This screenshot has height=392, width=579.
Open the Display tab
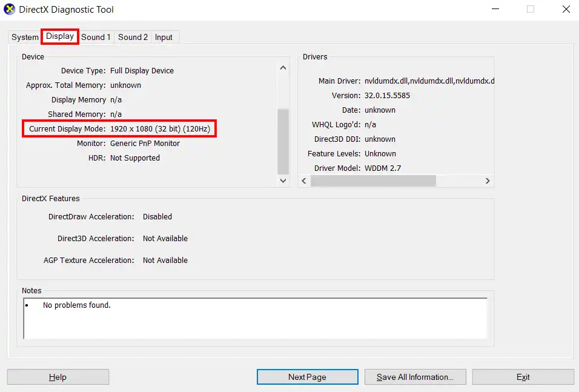59,36
